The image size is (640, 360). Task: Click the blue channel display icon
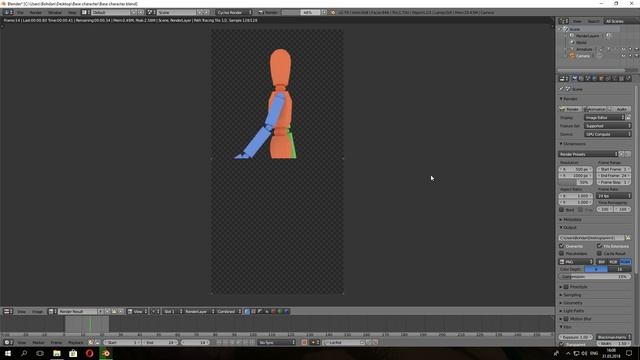tap(287, 311)
